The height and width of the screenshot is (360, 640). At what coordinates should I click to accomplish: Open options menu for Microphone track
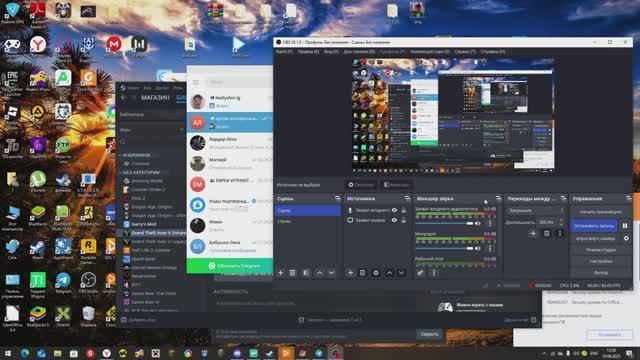pos(490,248)
